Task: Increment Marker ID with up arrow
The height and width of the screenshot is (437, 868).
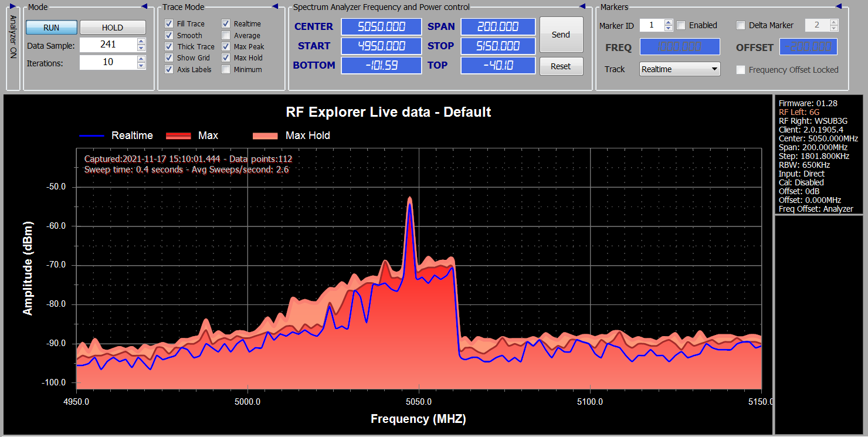Action: point(668,22)
